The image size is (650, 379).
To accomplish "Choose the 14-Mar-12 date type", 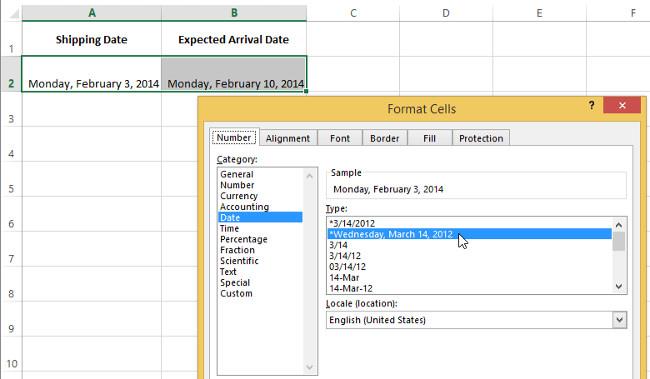I will [x=469, y=288].
